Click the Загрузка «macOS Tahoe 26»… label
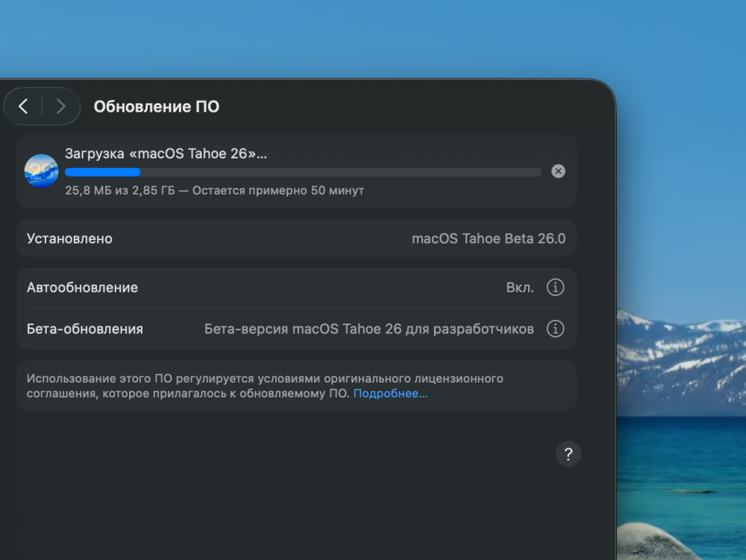746x560 pixels. point(166,154)
